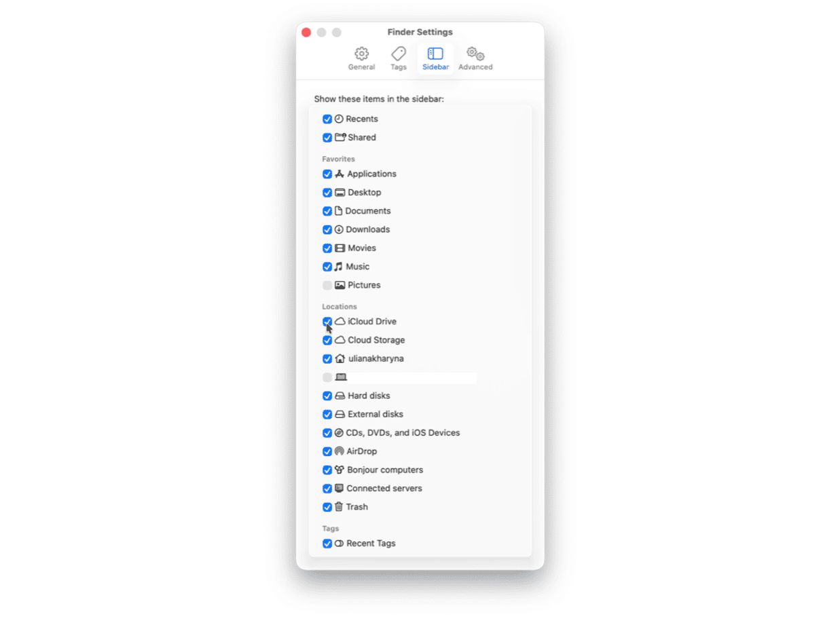
Task: Select the Sidebar tab
Action: point(435,58)
